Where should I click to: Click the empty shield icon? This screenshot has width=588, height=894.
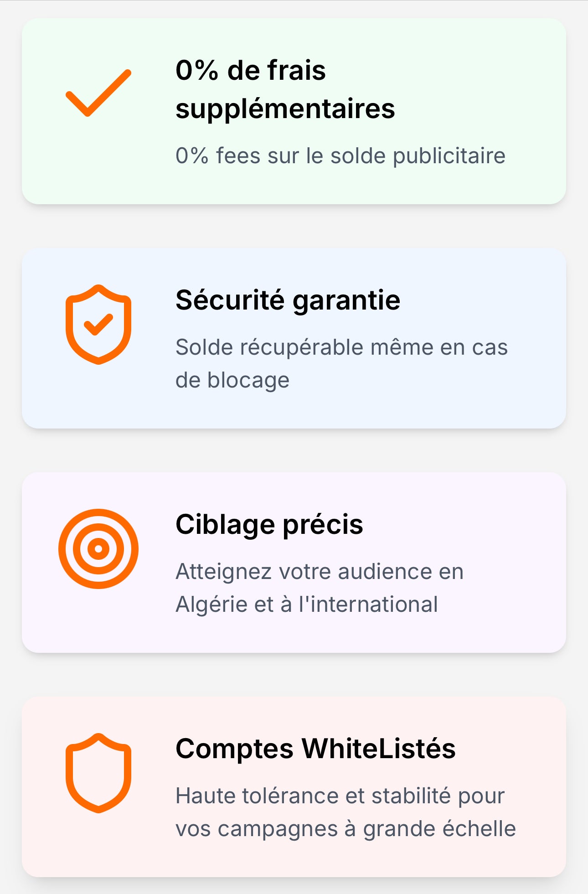98,773
